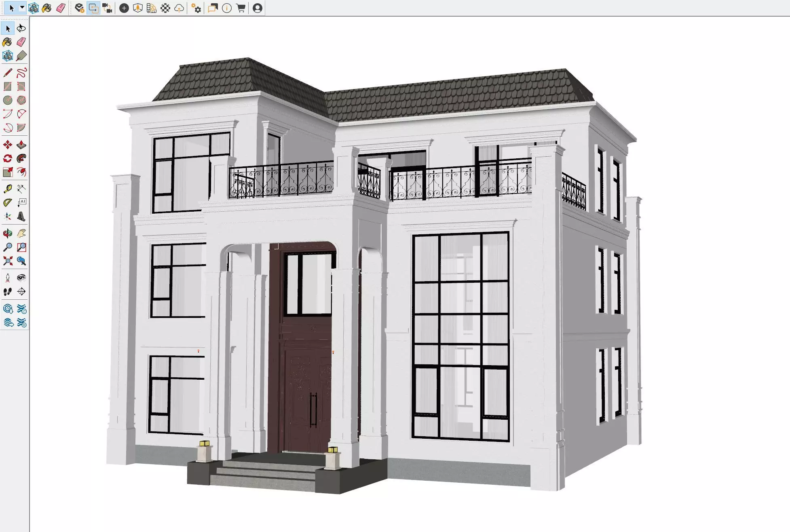Select the Pan hand tool

tap(21, 233)
